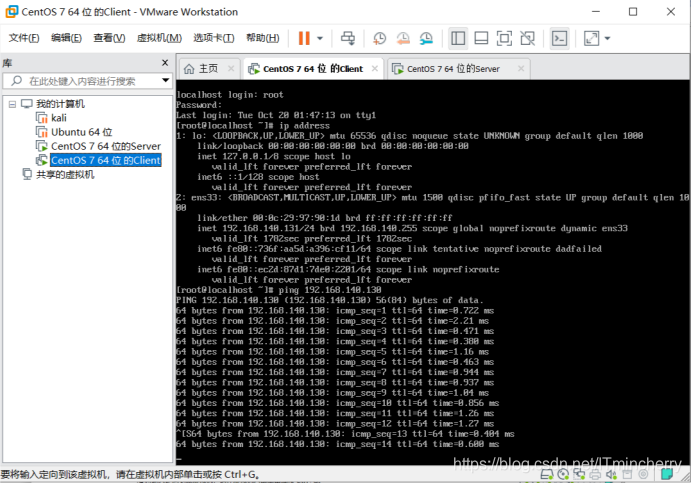Close the CentOS 7 Client tab

(375, 68)
